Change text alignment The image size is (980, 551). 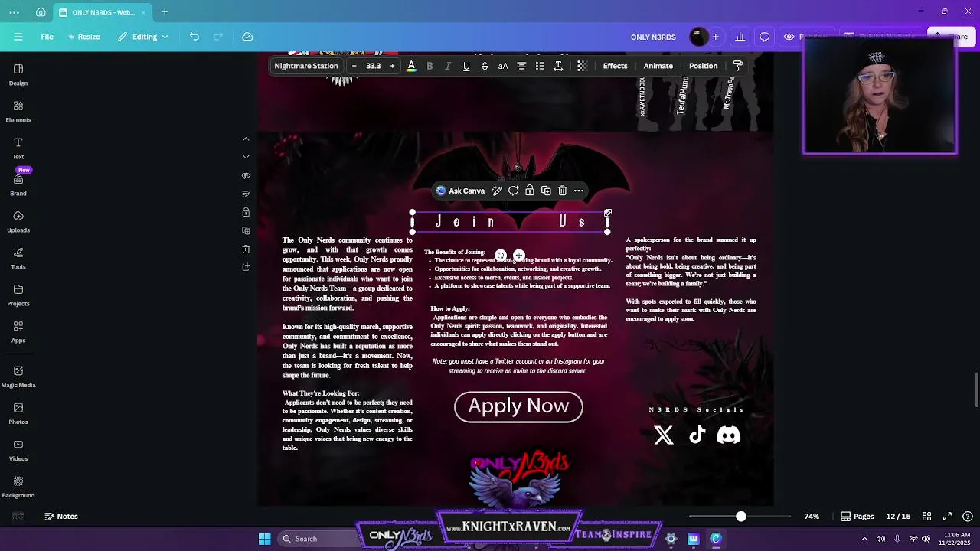pyautogui.click(x=521, y=66)
